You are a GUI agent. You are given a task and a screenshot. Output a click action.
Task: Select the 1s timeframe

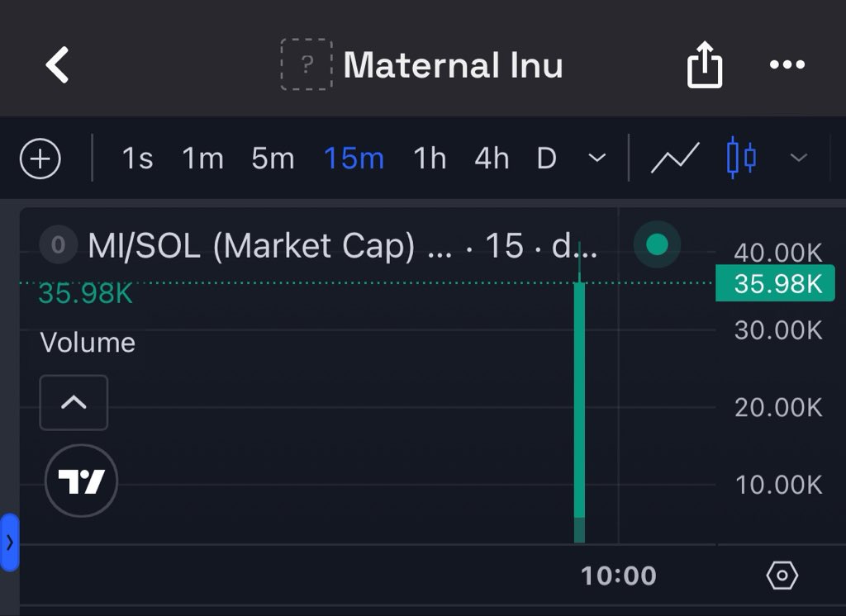click(138, 159)
